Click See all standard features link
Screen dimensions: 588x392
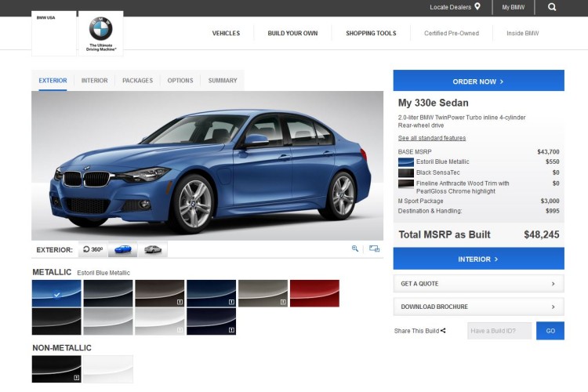tap(432, 138)
